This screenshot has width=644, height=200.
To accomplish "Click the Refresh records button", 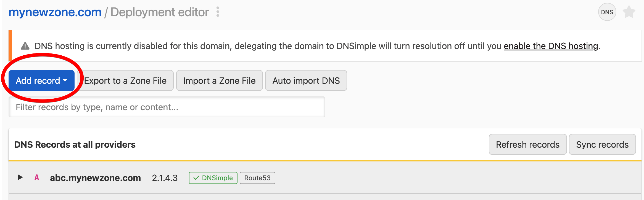I will (x=527, y=144).
